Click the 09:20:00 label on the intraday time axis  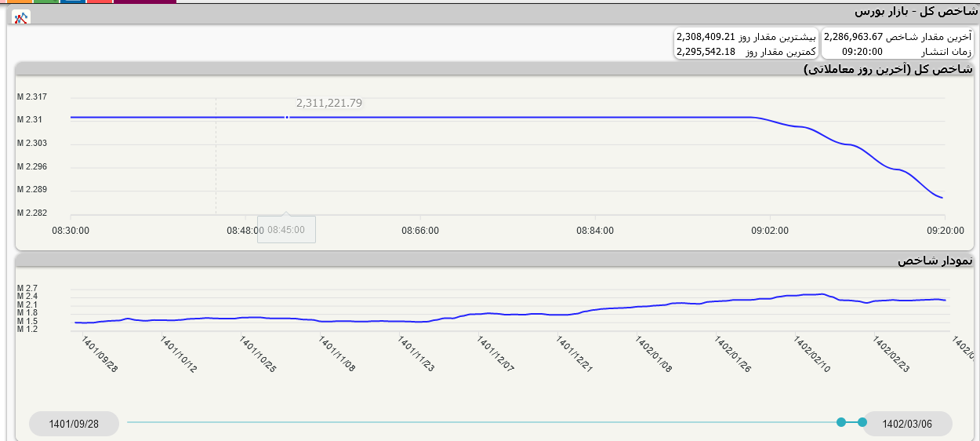tap(945, 231)
